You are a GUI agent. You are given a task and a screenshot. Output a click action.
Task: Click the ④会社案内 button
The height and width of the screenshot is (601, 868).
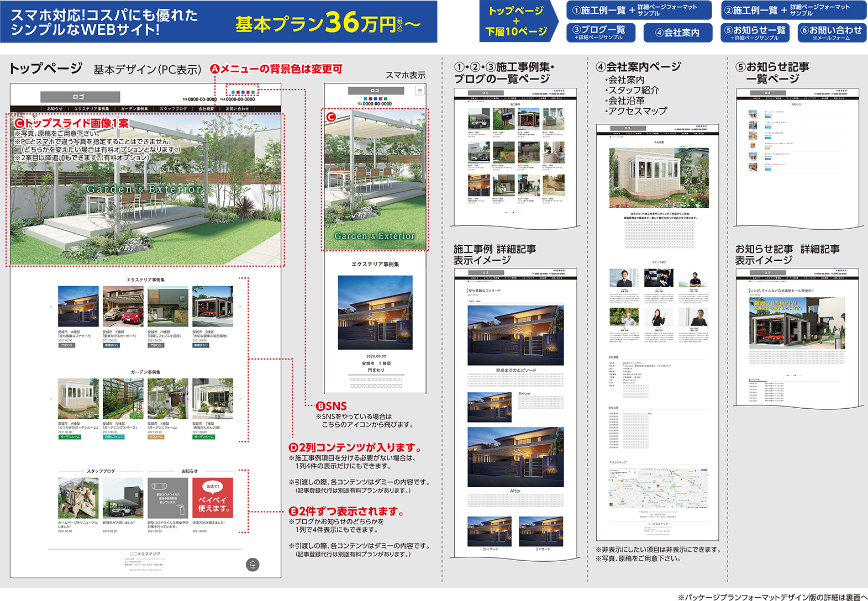tap(677, 33)
